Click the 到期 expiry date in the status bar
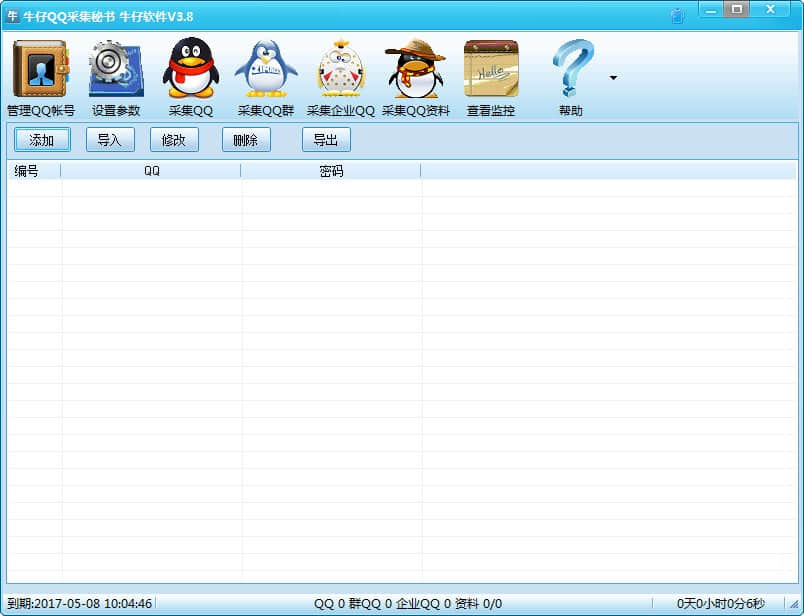The height and width of the screenshot is (616, 804). tap(79, 603)
